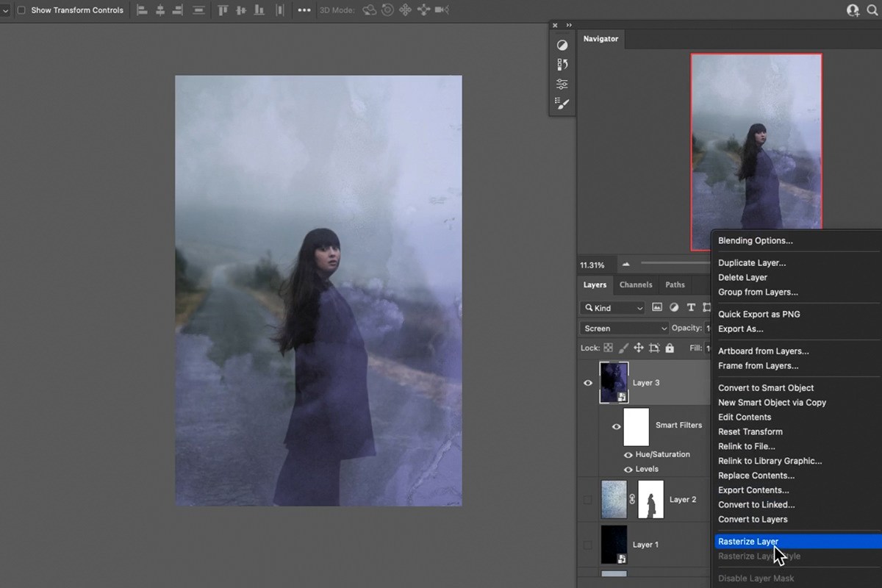This screenshot has height=588, width=882.
Task: Toggle Levels filter visibility eye
Action: (628, 469)
